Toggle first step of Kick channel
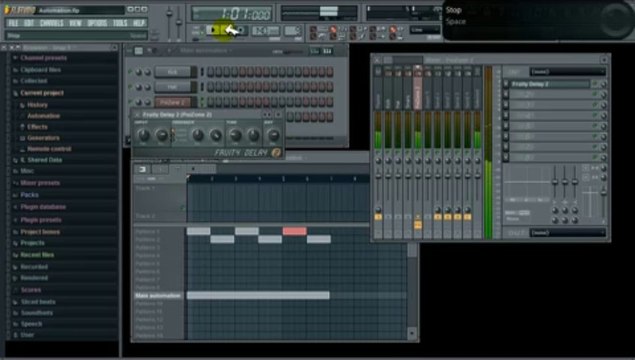Screen dimensions: 635x360 point(211,72)
